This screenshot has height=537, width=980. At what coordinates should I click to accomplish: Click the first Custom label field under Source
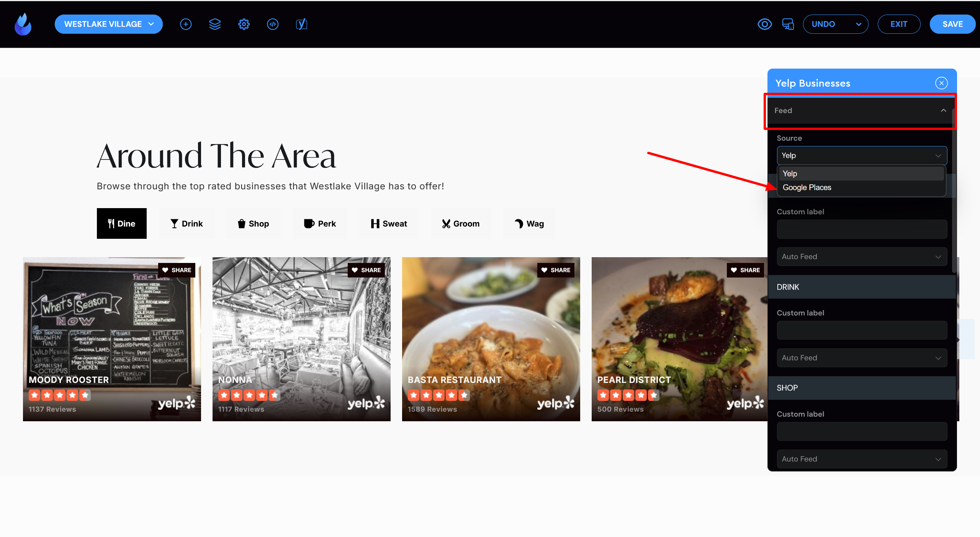[862, 229]
